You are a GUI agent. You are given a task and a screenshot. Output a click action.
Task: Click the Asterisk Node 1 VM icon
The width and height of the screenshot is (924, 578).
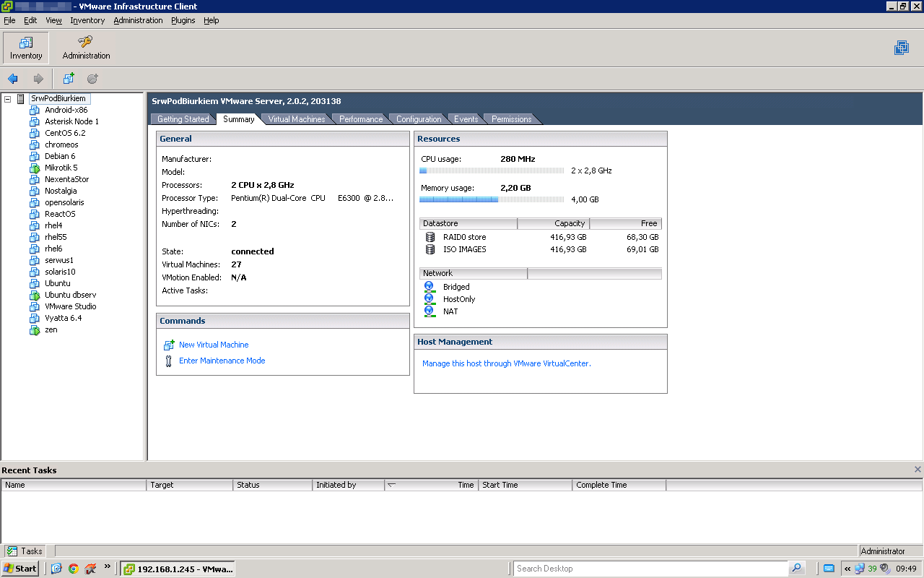(34, 121)
